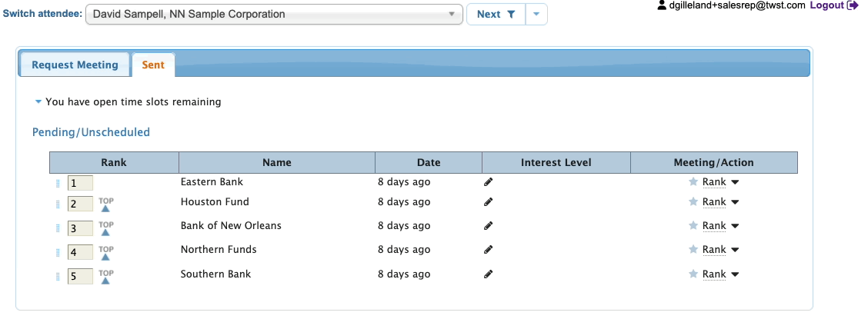Switch to the Request Meeting tab
The width and height of the screenshot is (868, 329).
[75, 65]
